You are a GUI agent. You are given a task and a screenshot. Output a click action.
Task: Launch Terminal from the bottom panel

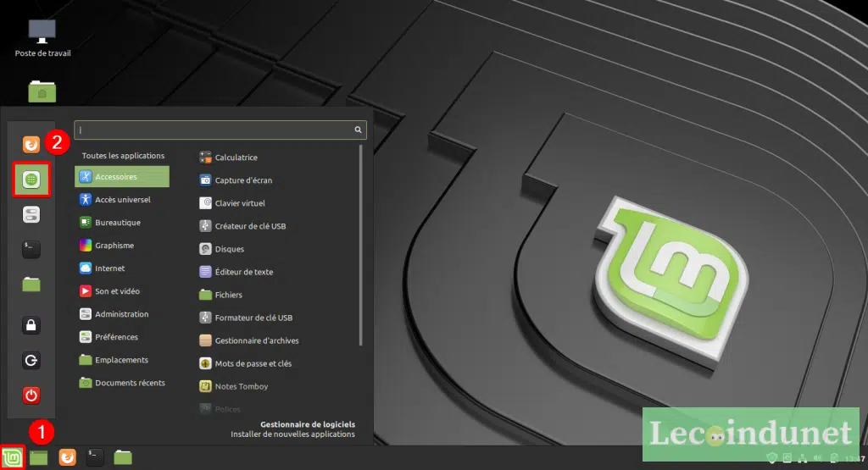click(x=95, y=457)
